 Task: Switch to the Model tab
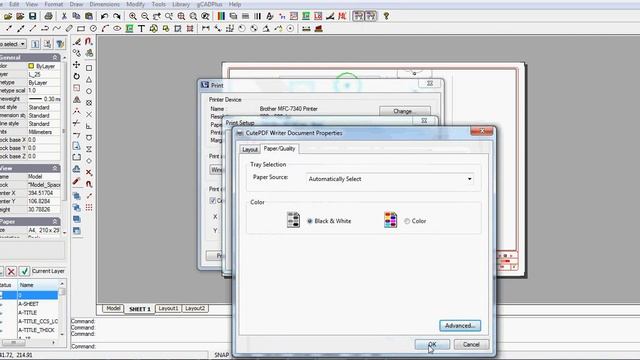pos(113,309)
